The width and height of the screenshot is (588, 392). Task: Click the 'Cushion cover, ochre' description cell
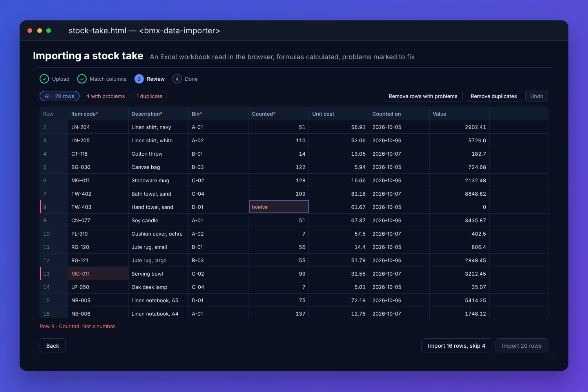pyautogui.click(x=158, y=234)
